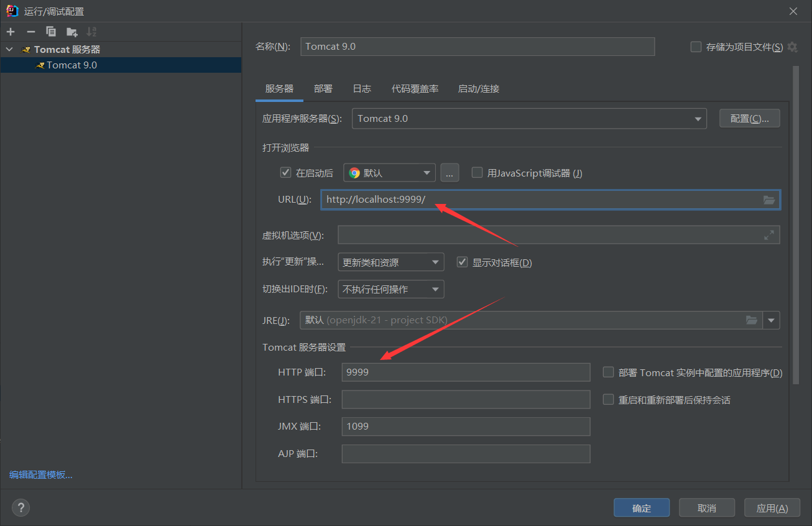Click the HTTP 端口 field with 9999
812x526 pixels.
(x=466, y=372)
